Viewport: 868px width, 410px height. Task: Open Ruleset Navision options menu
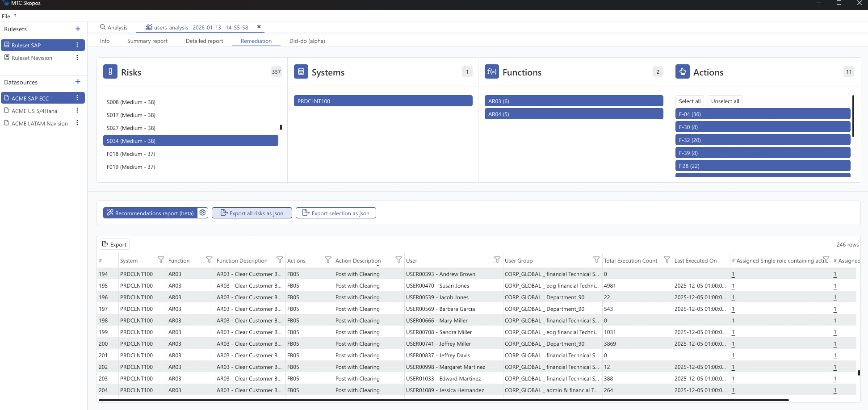coord(77,57)
